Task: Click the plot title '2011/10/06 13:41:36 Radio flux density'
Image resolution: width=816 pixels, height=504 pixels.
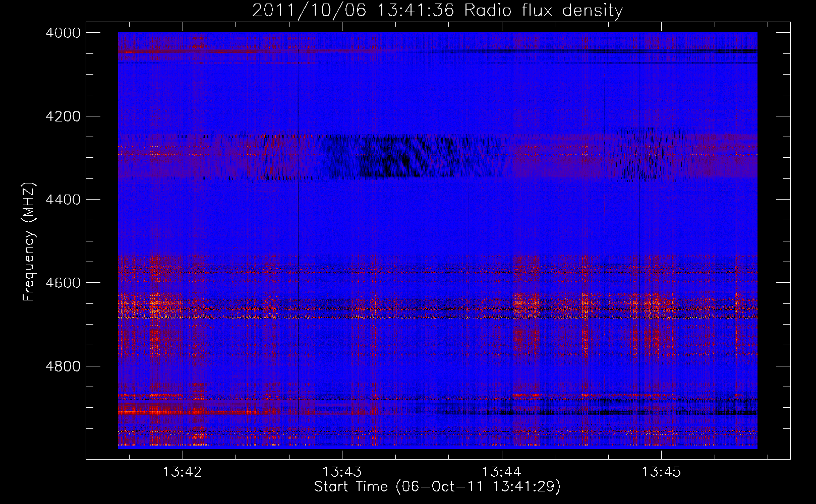Action: click(x=437, y=10)
